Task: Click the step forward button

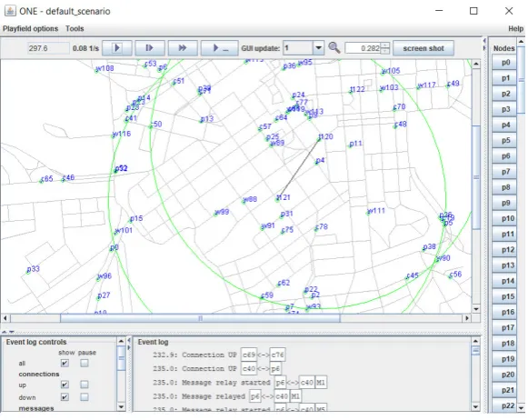Action: click(x=150, y=48)
